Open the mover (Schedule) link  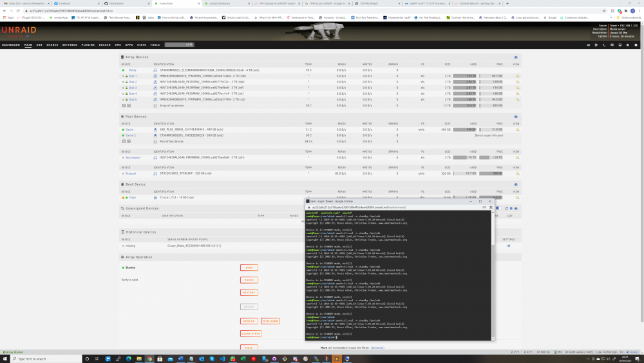tap(377, 348)
